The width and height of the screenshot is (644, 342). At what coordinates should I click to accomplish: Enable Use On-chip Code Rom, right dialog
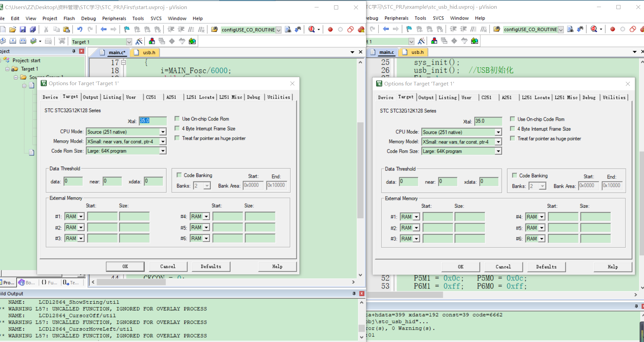coord(512,119)
